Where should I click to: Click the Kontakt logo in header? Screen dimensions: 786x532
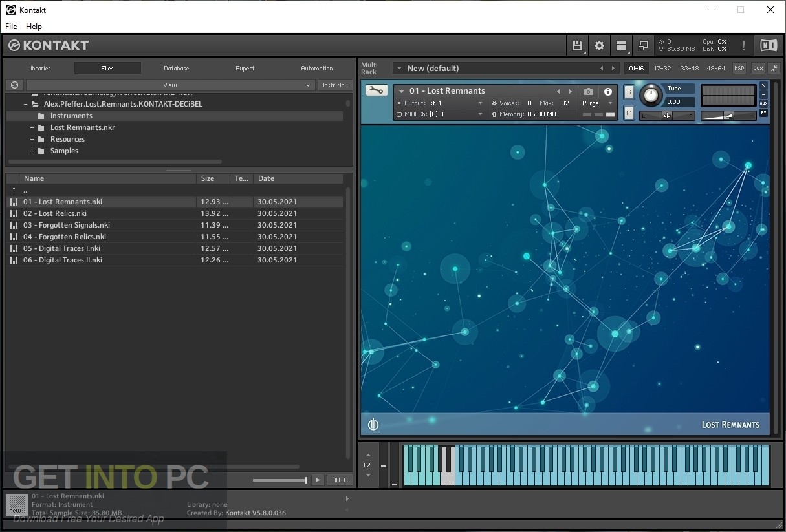pos(49,45)
